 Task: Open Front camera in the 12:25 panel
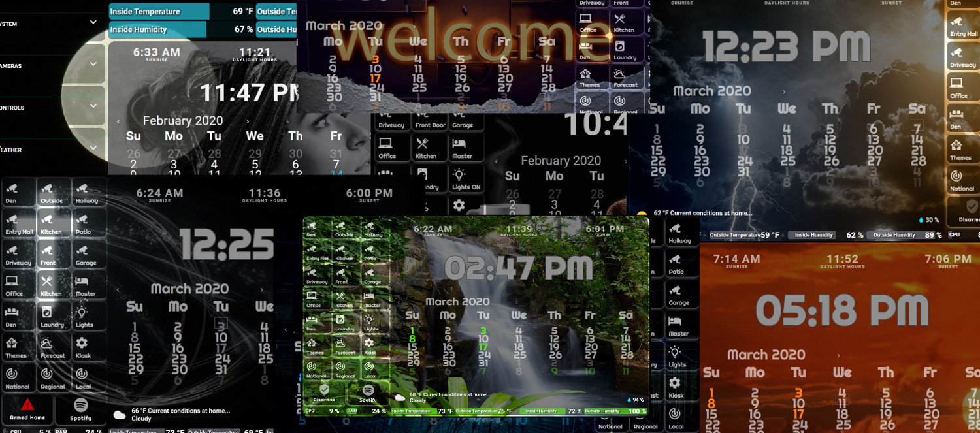coord(52,255)
